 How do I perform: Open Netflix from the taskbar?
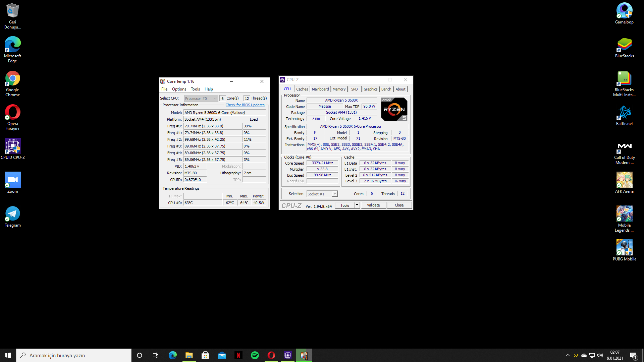pos(238,355)
